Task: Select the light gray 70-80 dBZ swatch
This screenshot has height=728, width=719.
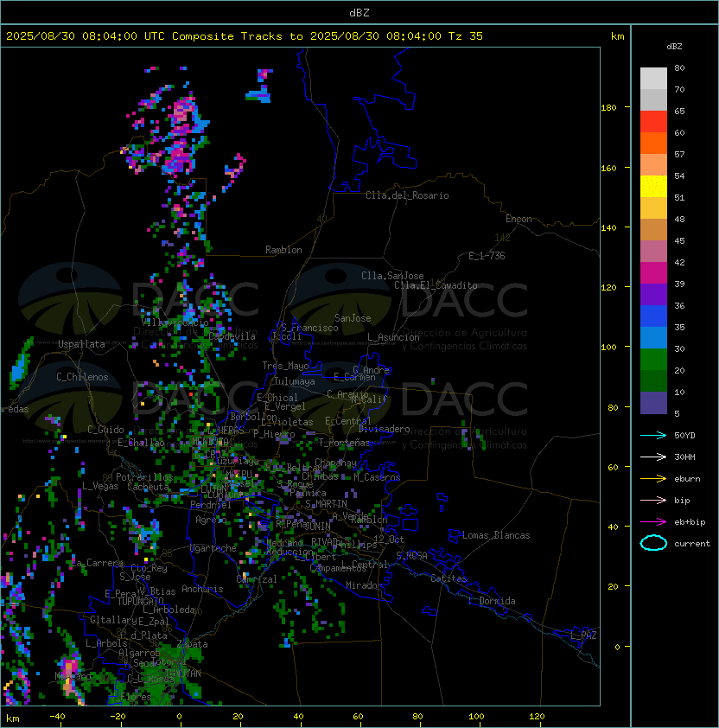Action: pyautogui.click(x=653, y=79)
